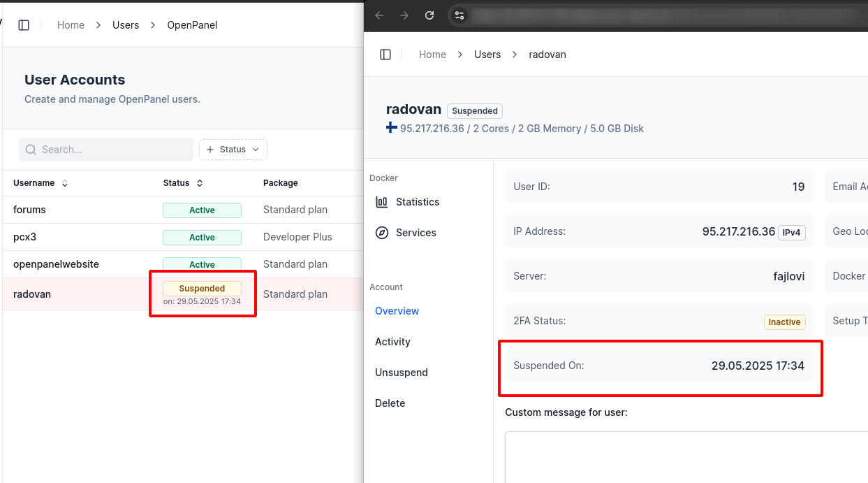Open Activity in Account menu
Image resolution: width=868 pixels, height=483 pixels.
pos(392,342)
